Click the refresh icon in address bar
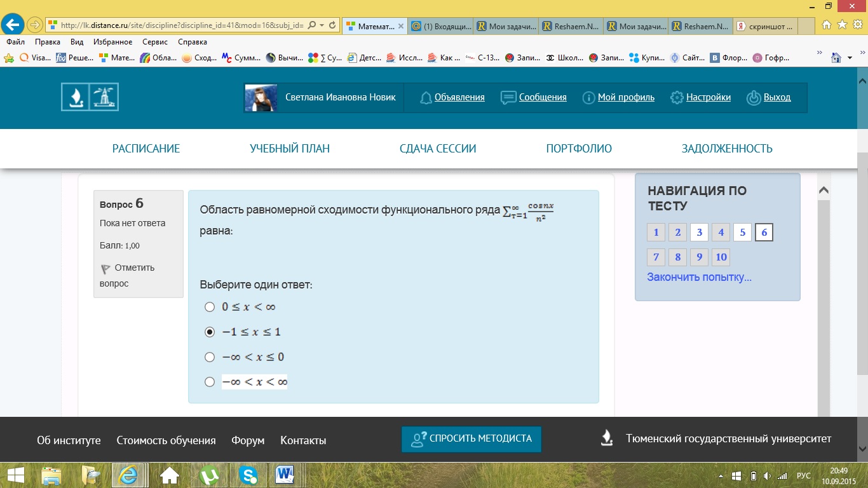Image resolution: width=868 pixels, height=488 pixels. [x=333, y=25]
